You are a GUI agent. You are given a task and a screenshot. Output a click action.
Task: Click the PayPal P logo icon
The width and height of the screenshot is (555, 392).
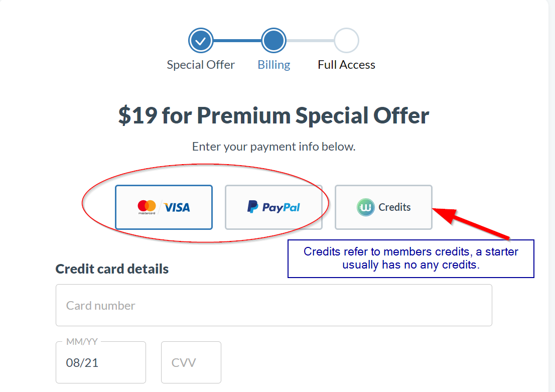[x=252, y=206]
